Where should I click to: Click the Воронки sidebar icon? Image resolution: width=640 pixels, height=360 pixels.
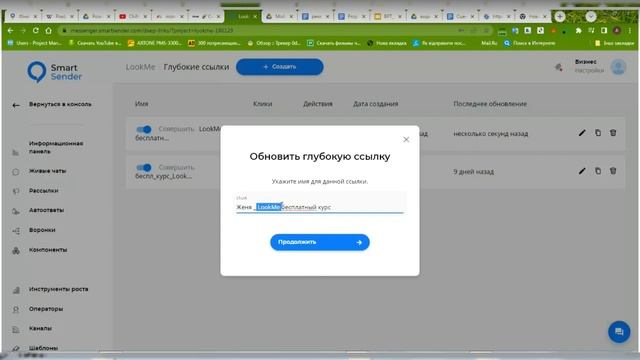point(16,231)
